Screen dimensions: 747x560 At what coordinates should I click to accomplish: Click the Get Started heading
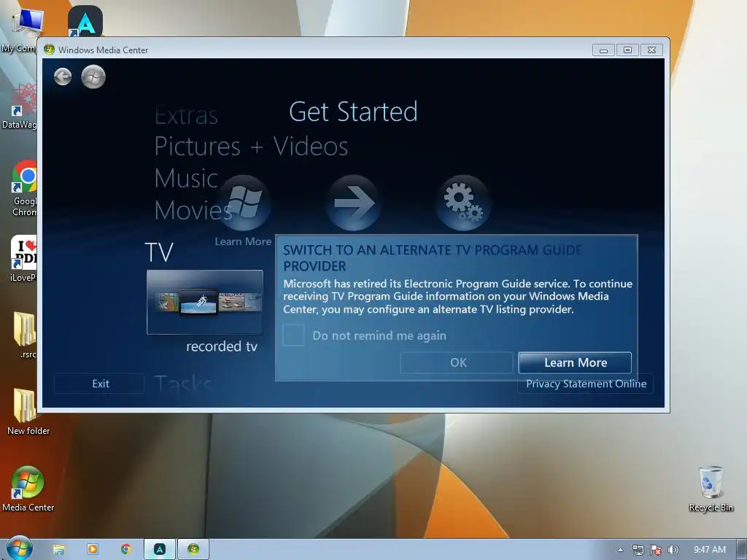[x=353, y=112]
